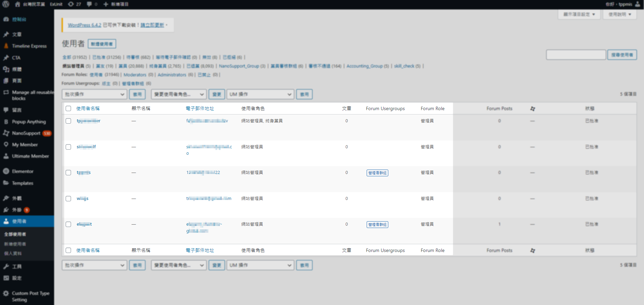Image resolution: width=644 pixels, height=305 pixels.
Task: Tick select-all checkbox in table header
Action: (68, 108)
